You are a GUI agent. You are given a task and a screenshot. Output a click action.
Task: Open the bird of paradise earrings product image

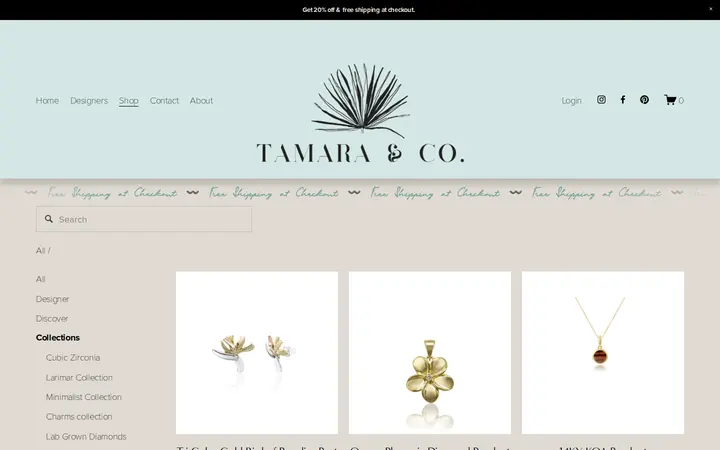[257, 353]
